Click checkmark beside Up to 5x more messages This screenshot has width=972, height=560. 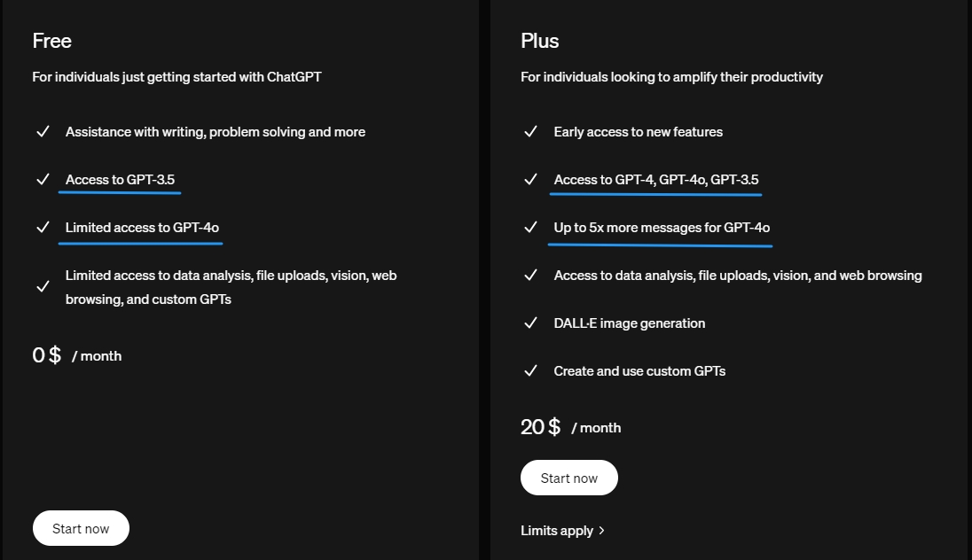tap(530, 228)
